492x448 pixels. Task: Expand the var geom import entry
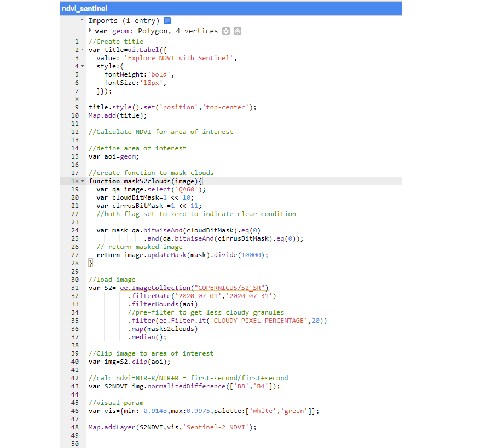(90, 31)
